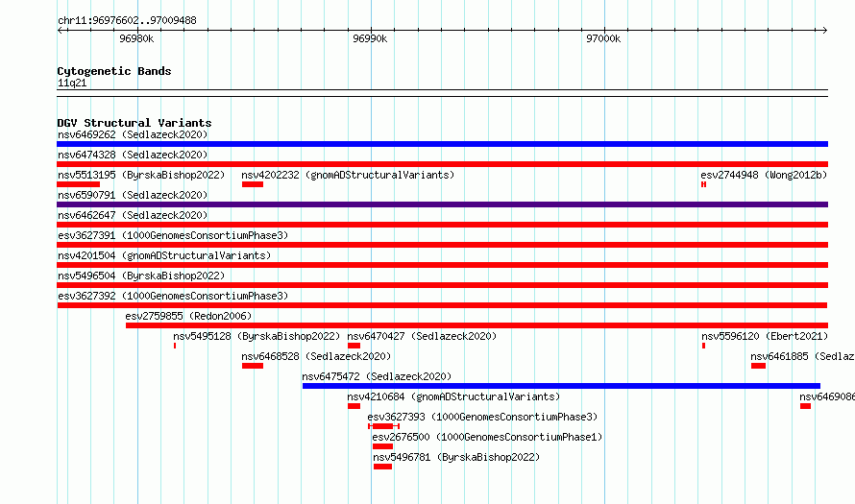Image resolution: width=855 pixels, height=504 pixels.
Task: Select the red bar under nsv6469086
Action: pyautogui.click(x=805, y=406)
